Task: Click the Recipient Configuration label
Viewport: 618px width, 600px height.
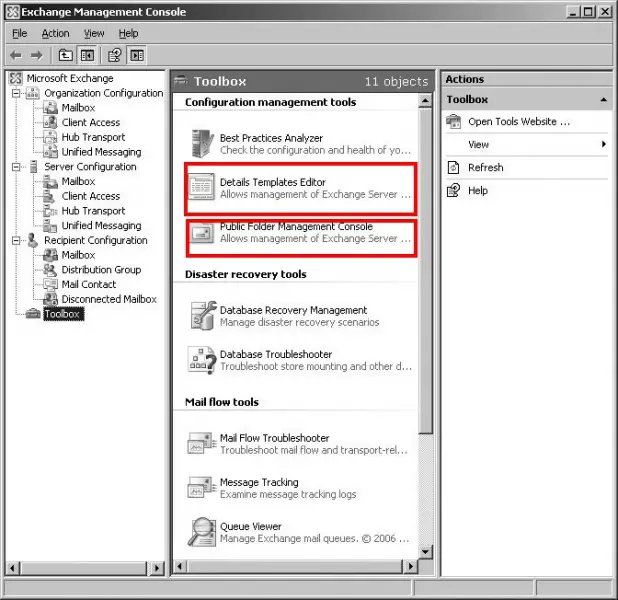Action: [96, 240]
